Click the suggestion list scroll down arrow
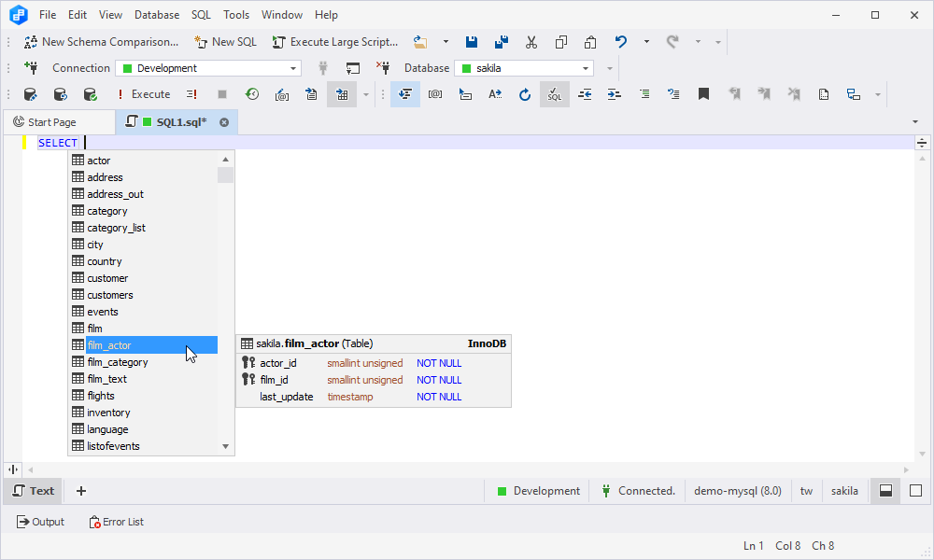The width and height of the screenshot is (934, 560). pos(225,446)
